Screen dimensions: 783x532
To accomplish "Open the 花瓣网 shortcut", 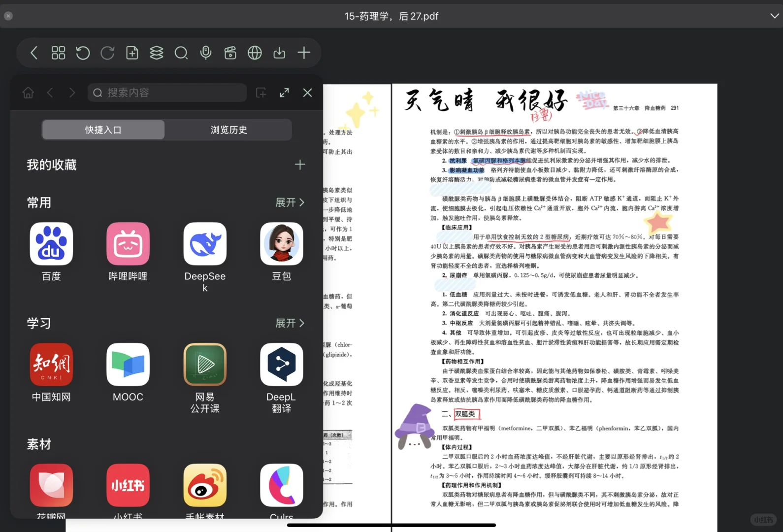I will point(51,491).
